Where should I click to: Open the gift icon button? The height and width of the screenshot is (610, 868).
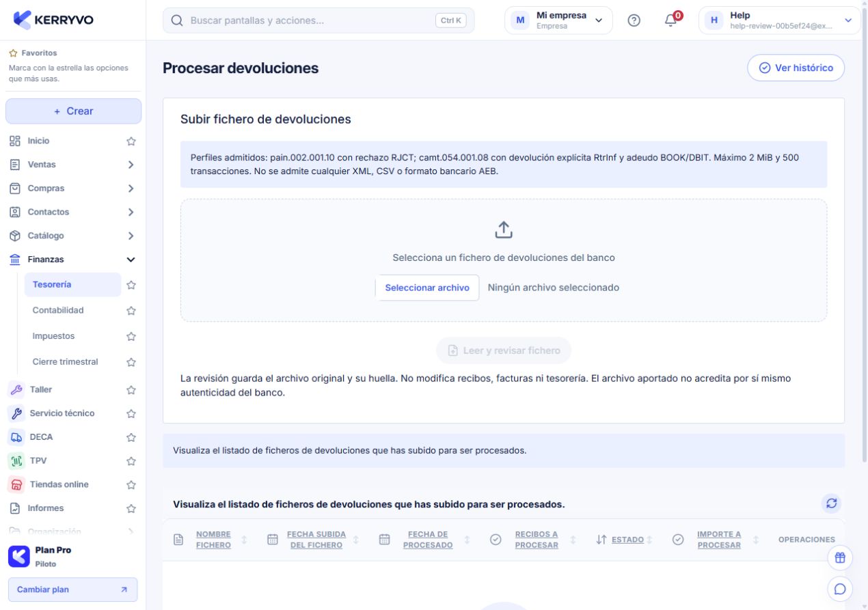(x=841, y=557)
